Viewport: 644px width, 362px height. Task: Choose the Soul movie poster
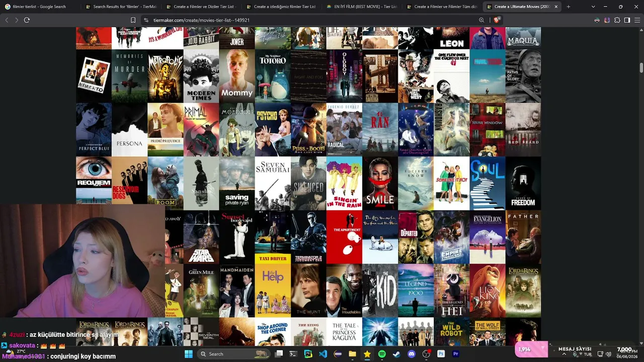click(x=488, y=184)
